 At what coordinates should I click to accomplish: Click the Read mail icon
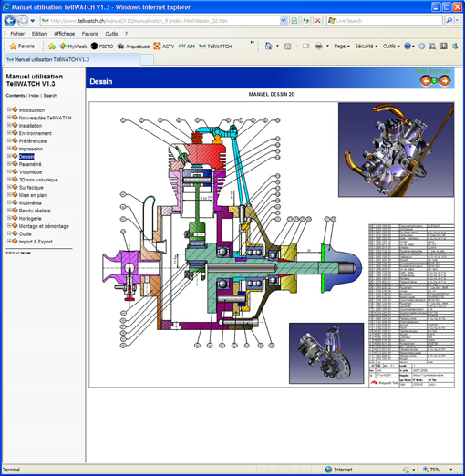[x=306, y=47]
